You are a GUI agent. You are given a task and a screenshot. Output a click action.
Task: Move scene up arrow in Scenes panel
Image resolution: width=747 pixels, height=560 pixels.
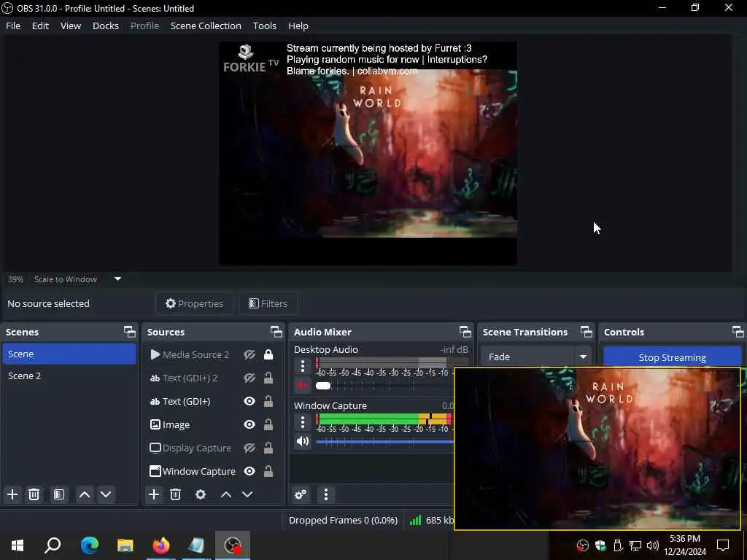(x=85, y=494)
